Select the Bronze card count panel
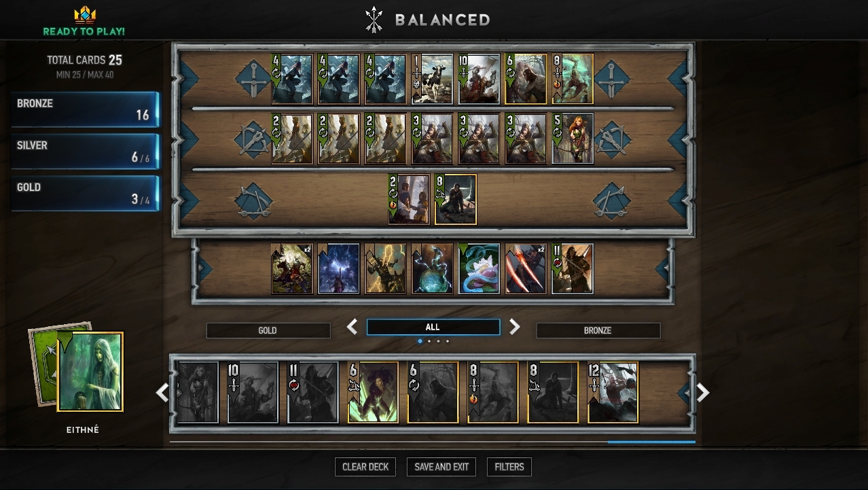This screenshot has width=868, height=490. pos(84,109)
